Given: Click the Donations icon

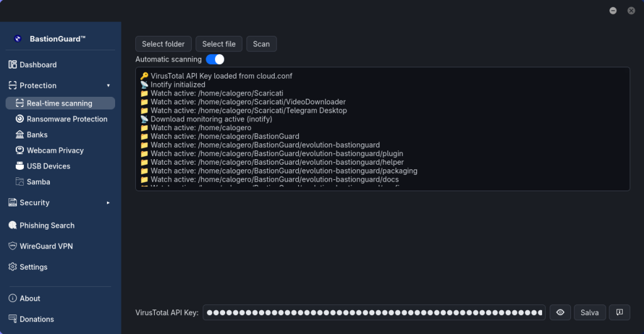Looking at the screenshot, I should 13,319.
